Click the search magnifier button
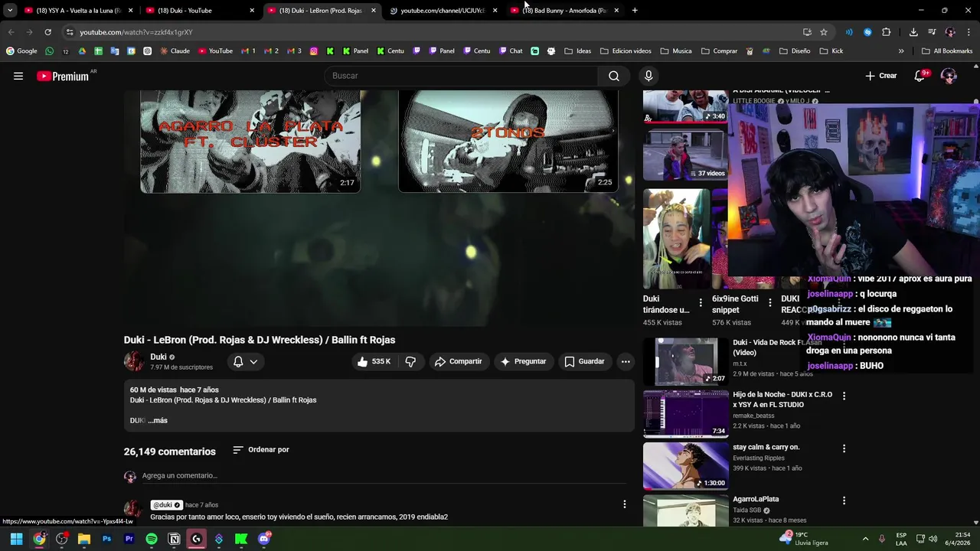This screenshot has width=980, height=551. pos(613,76)
